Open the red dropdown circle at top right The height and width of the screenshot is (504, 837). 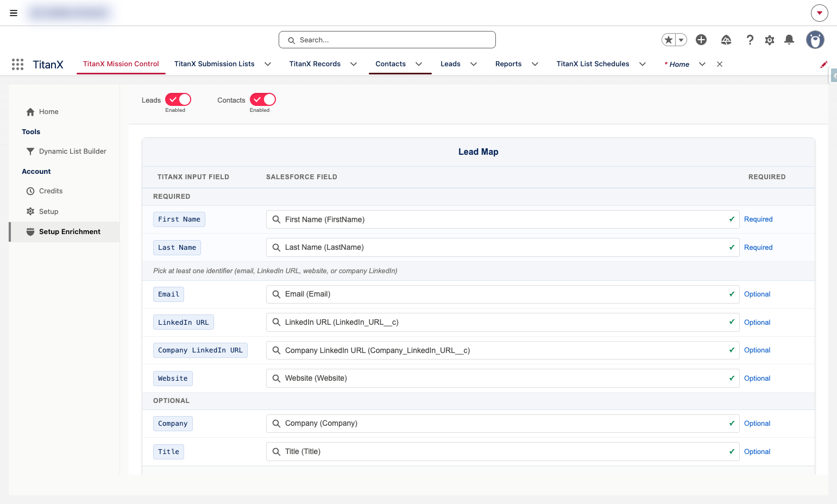[x=820, y=13]
